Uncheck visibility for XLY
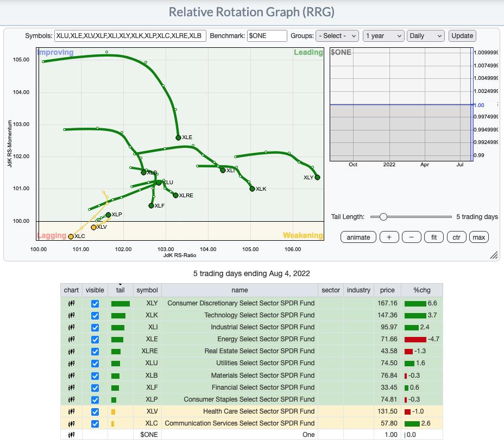504x444 pixels. click(95, 304)
